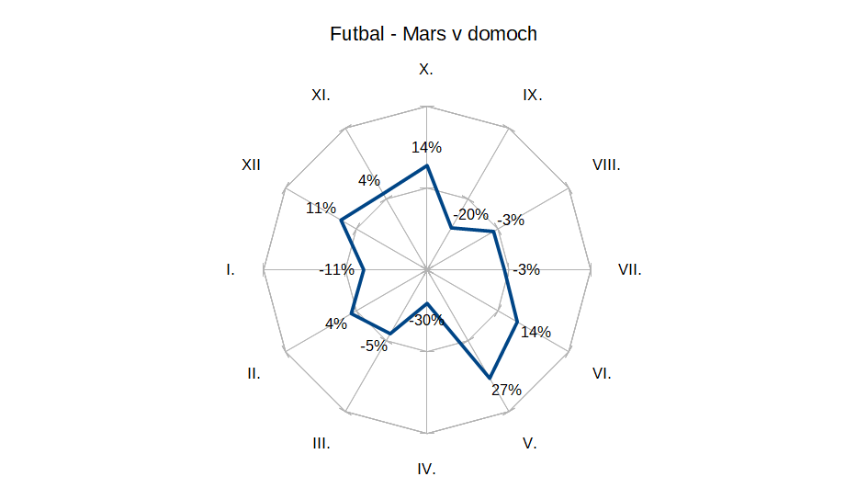Click the V. axis label
Viewport: 868px width, 488px height.
[x=529, y=443]
